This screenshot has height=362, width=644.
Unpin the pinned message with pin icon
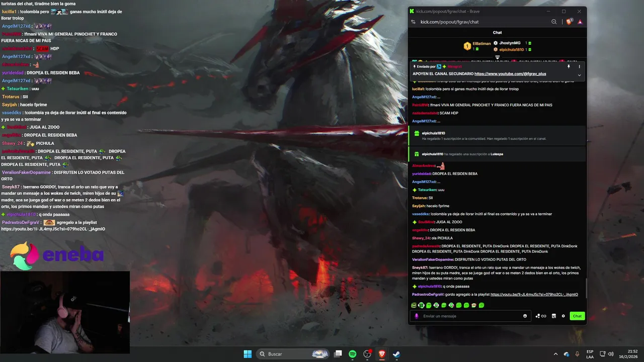[x=569, y=66]
